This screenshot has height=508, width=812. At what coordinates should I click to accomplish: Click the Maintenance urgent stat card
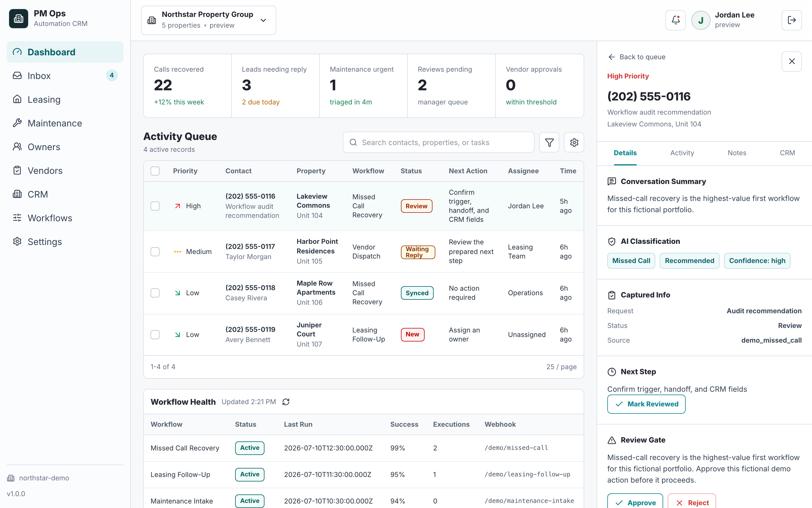point(363,86)
